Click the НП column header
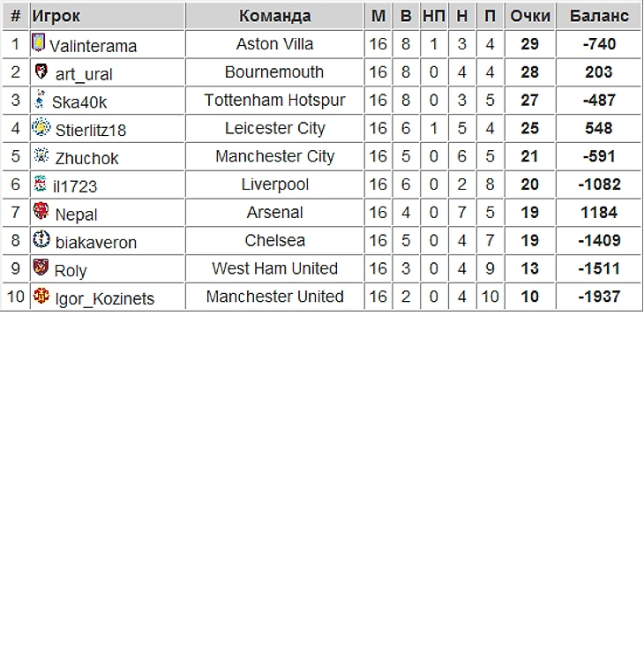This screenshot has width=644, height=655. (x=434, y=16)
